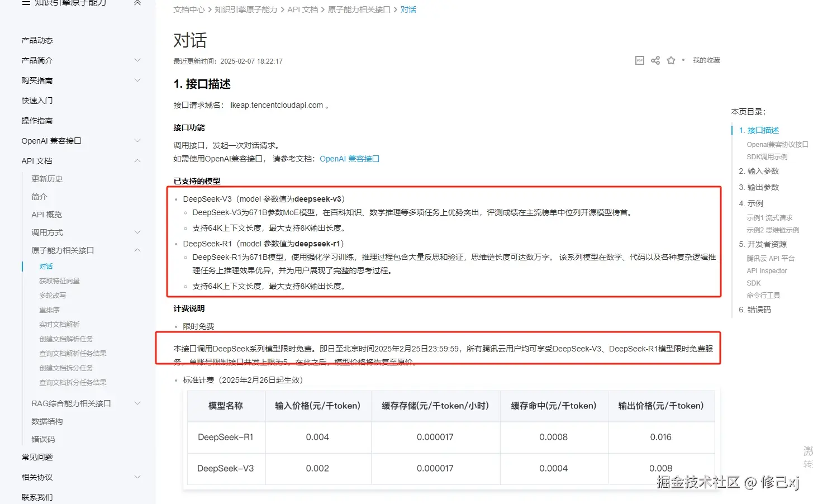
Task: Click the 0.016 output price cell
Action: pos(661,437)
